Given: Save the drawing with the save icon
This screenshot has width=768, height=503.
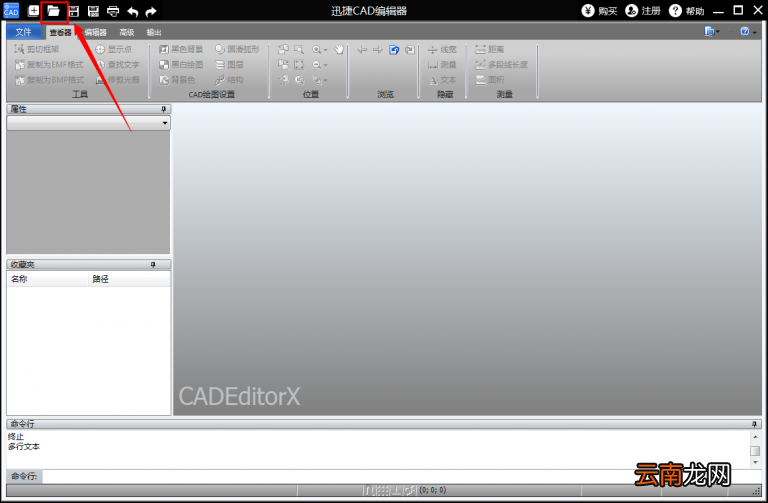Looking at the screenshot, I should (74, 11).
